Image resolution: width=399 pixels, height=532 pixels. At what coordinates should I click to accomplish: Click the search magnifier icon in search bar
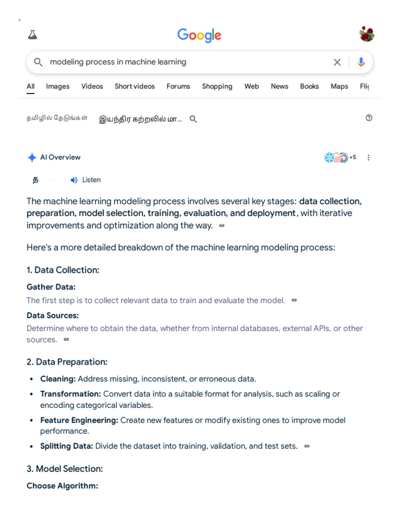point(38,62)
